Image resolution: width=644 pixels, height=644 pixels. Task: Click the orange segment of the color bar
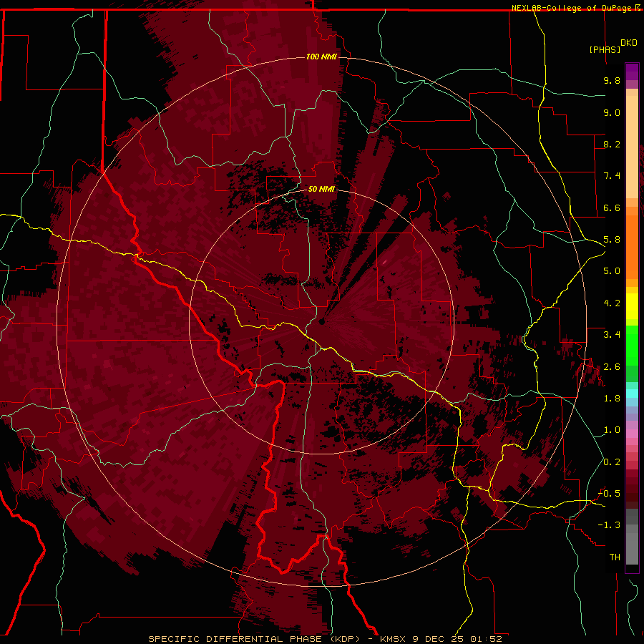632,246
